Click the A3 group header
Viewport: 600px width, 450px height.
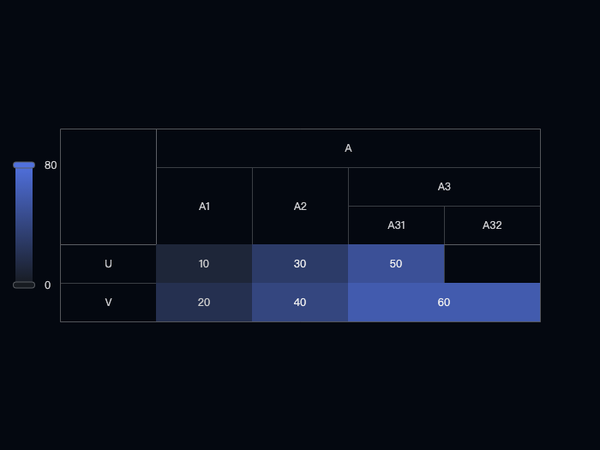pyautogui.click(x=444, y=187)
